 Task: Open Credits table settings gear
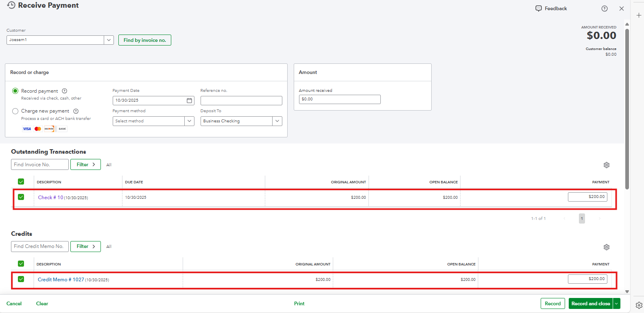click(x=607, y=247)
